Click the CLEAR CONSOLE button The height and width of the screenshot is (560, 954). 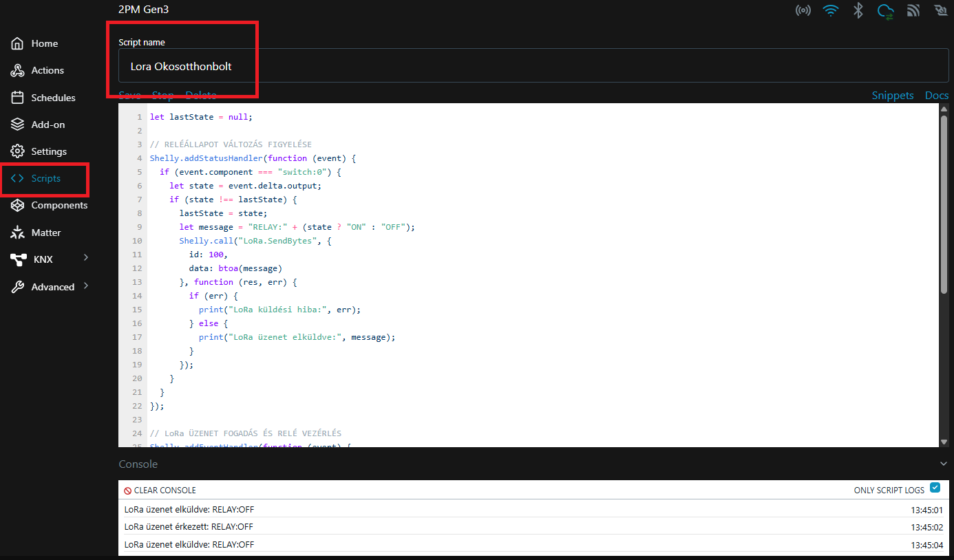[160, 491]
